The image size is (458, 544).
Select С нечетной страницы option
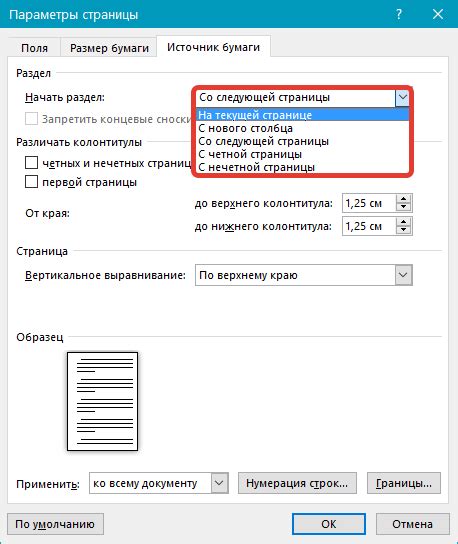point(303,167)
